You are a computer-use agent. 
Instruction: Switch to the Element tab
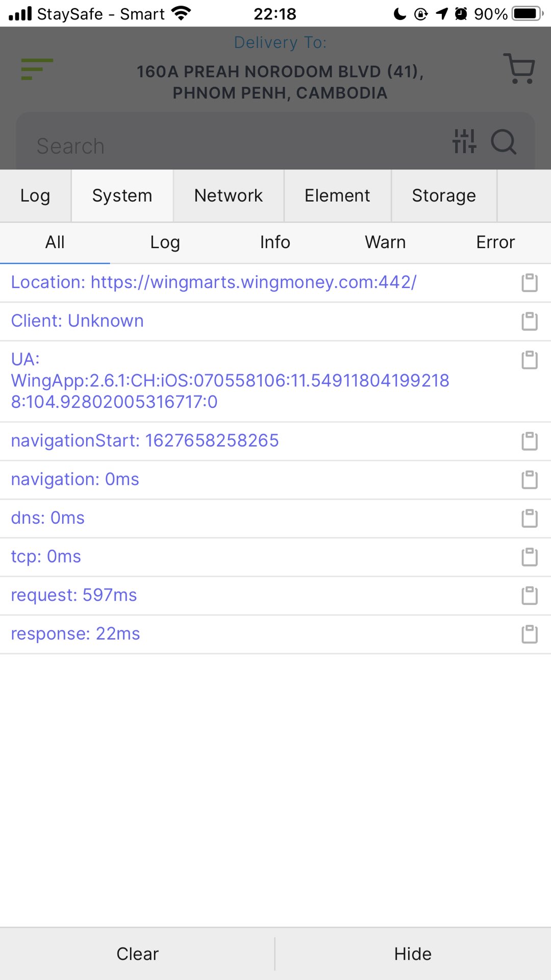(x=337, y=196)
